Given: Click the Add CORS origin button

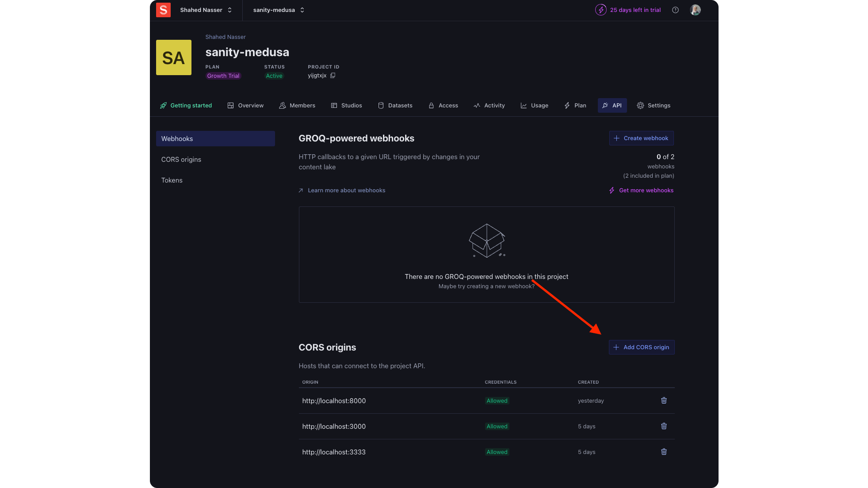Looking at the screenshot, I should click(641, 347).
